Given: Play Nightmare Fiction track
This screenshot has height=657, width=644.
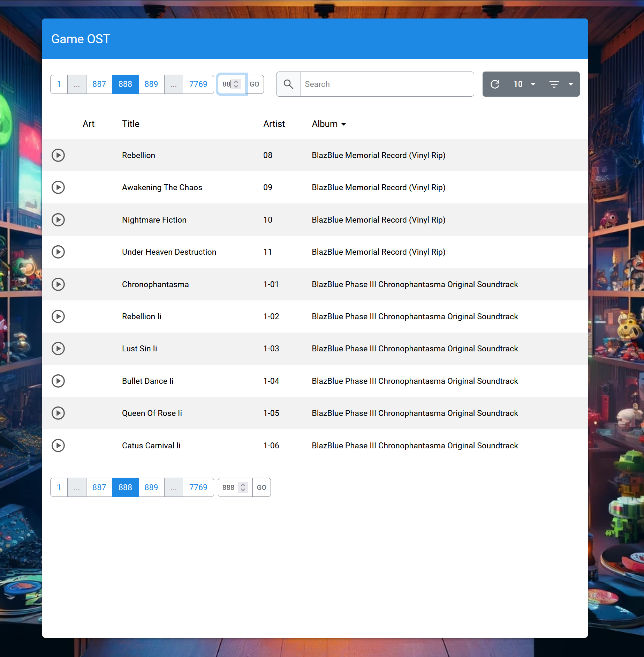Looking at the screenshot, I should [58, 220].
